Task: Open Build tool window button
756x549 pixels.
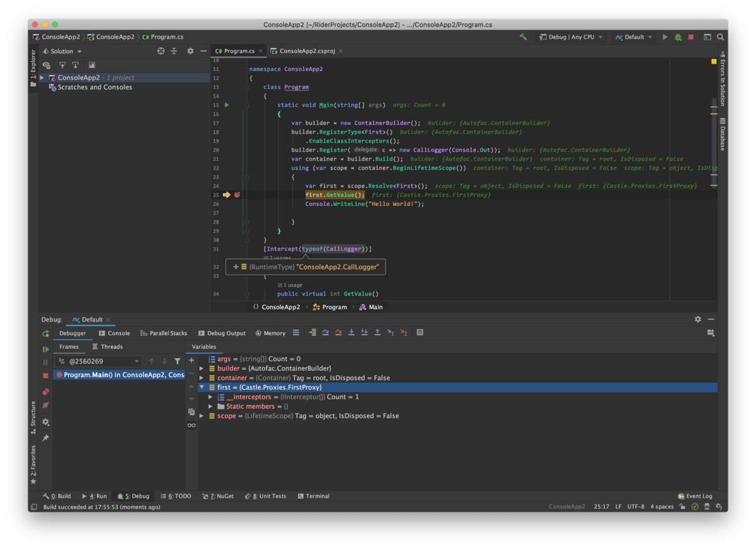Action: pyautogui.click(x=57, y=496)
